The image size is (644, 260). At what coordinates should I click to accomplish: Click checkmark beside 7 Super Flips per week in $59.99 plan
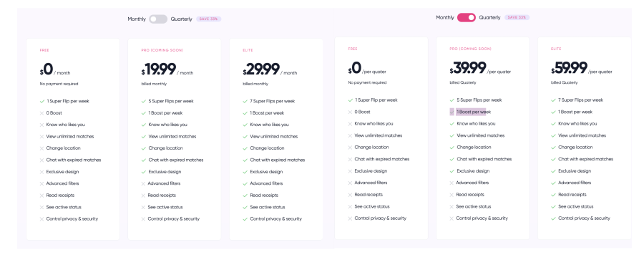pos(553,100)
